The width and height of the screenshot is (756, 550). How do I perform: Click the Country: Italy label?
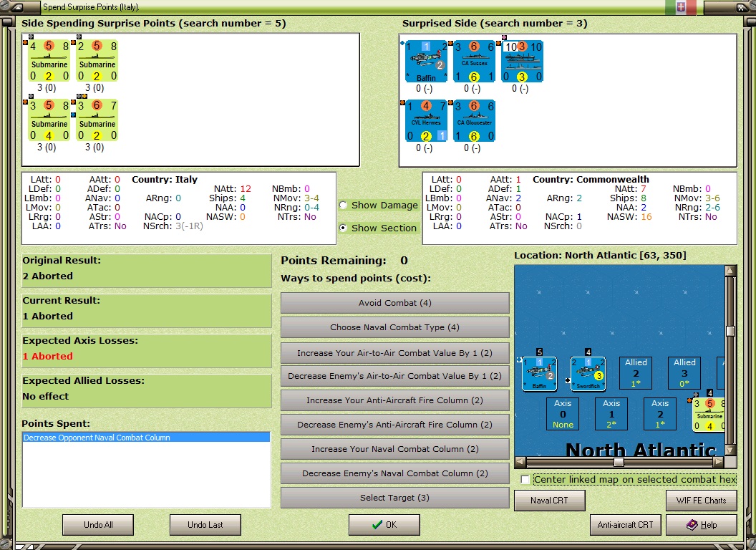165,180
